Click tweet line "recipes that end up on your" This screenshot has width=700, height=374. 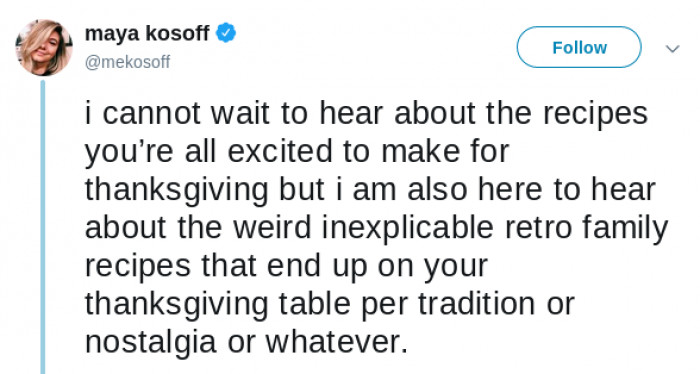tap(286, 266)
